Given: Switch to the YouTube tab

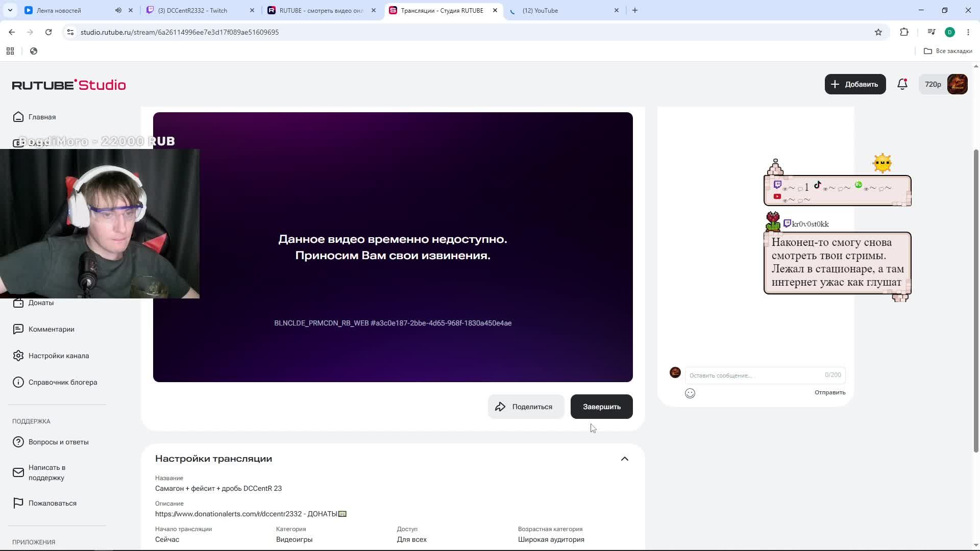Looking at the screenshot, I should click(x=540, y=10).
